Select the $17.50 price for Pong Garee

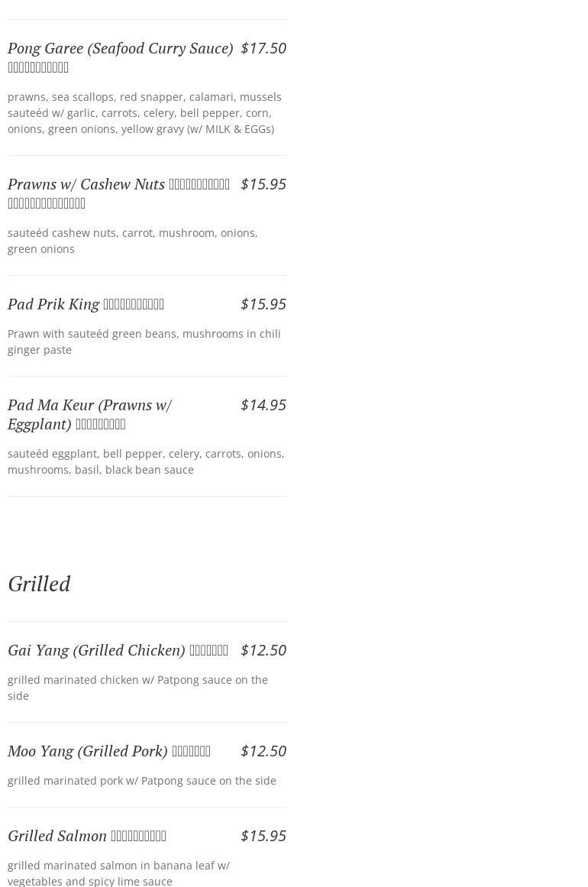point(263,48)
